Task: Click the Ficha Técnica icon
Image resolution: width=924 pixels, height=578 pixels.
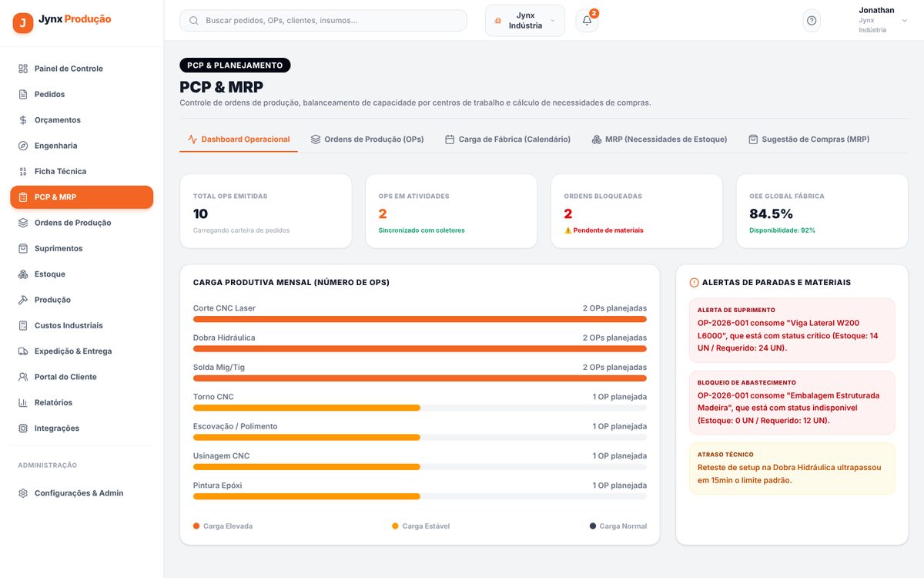Action: tap(23, 171)
